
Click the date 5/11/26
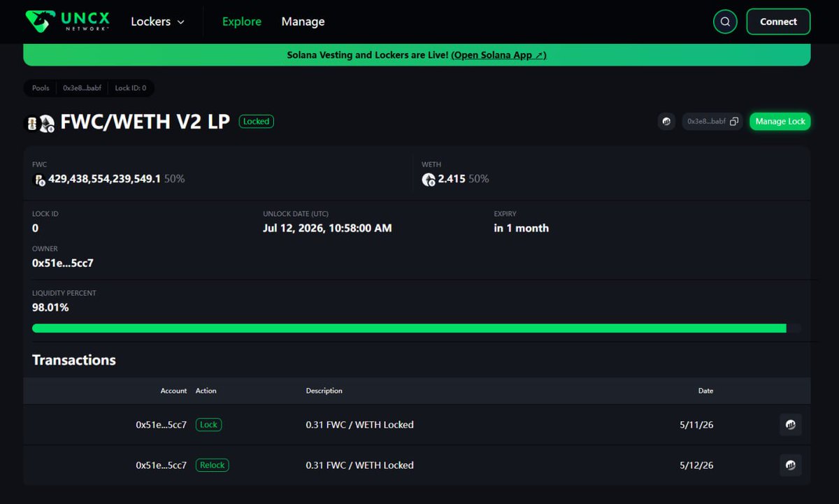696,424
